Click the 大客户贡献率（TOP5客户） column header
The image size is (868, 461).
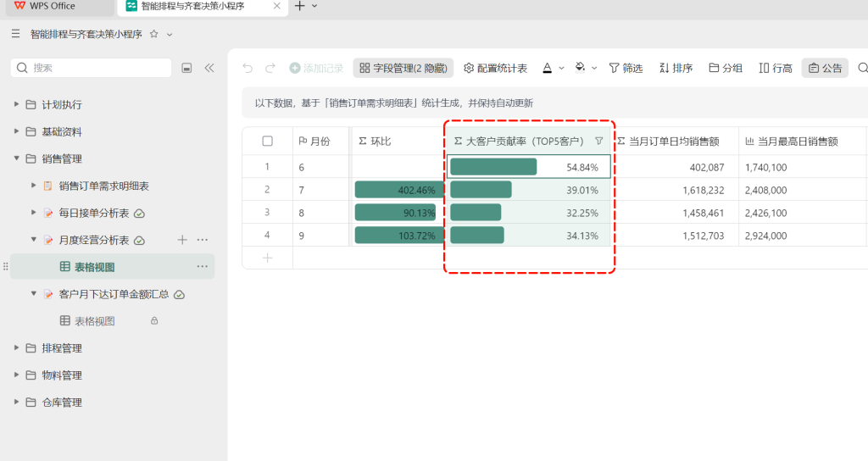[529, 142]
